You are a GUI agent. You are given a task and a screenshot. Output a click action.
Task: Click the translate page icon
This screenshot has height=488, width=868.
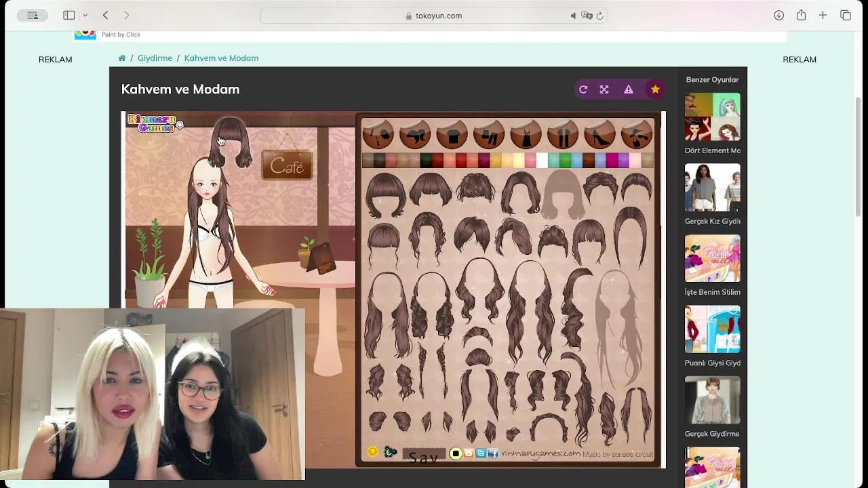click(587, 16)
